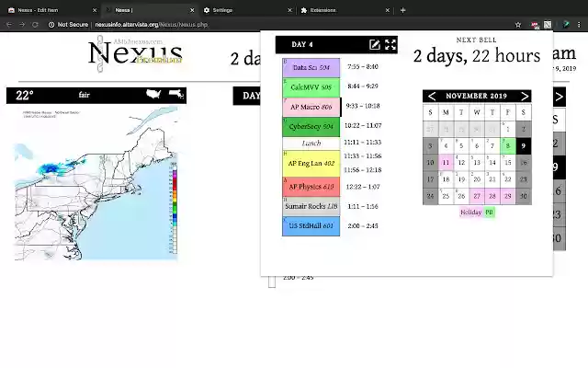Viewport: 588px width, 368px height.
Task: Click the Not Secure site info indicator
Action: click(x=68, y=25)
